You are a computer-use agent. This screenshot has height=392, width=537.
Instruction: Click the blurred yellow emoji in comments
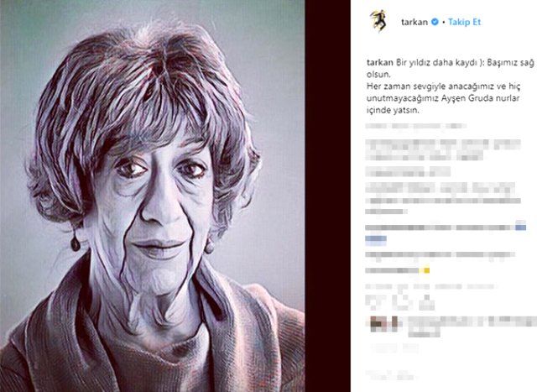[426, 270]
